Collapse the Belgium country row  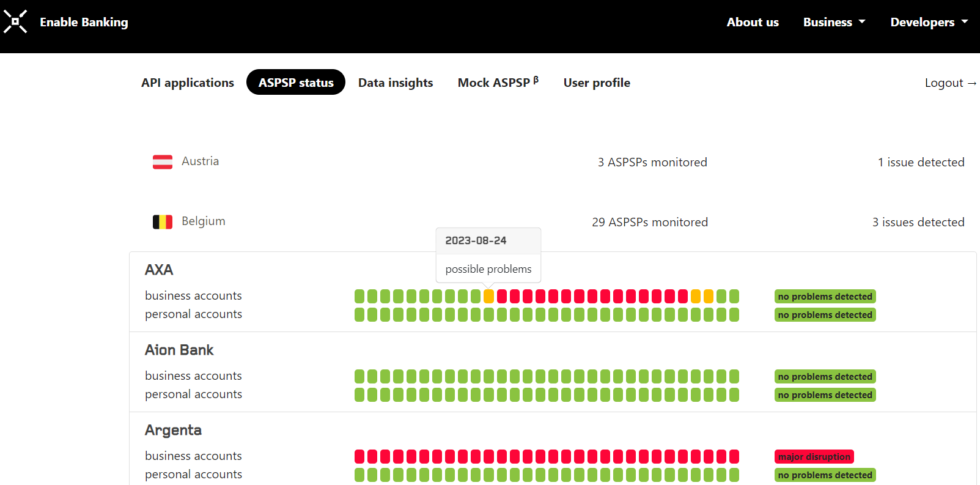[553, 221]
